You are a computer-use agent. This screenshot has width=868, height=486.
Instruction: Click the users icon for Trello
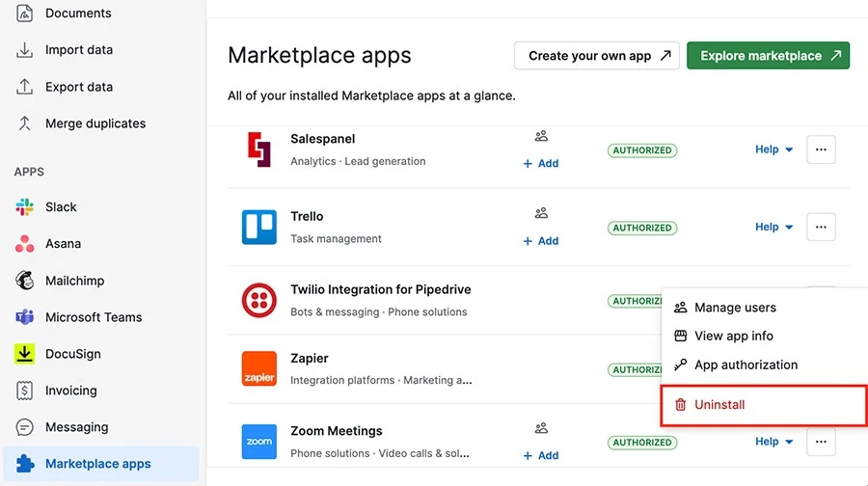click(541, 213)
